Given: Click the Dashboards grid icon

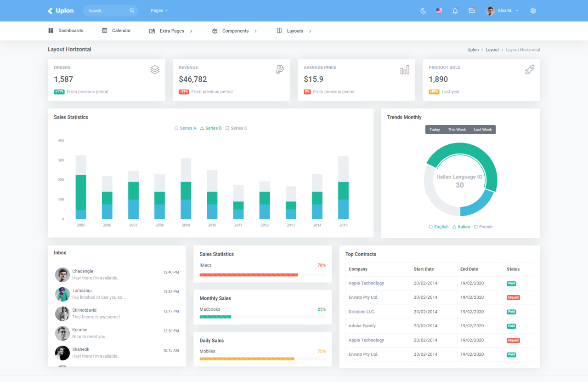Looking at the screenshot, I should (x=51, y=31).
